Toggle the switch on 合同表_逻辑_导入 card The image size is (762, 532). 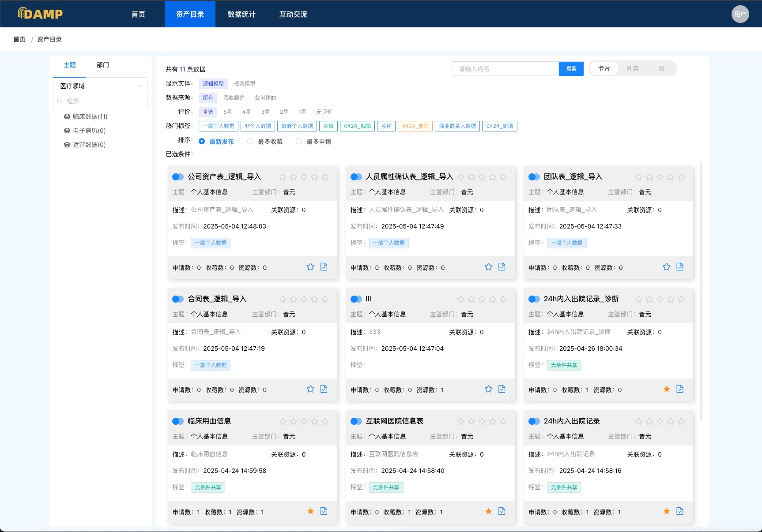(178, 299)
